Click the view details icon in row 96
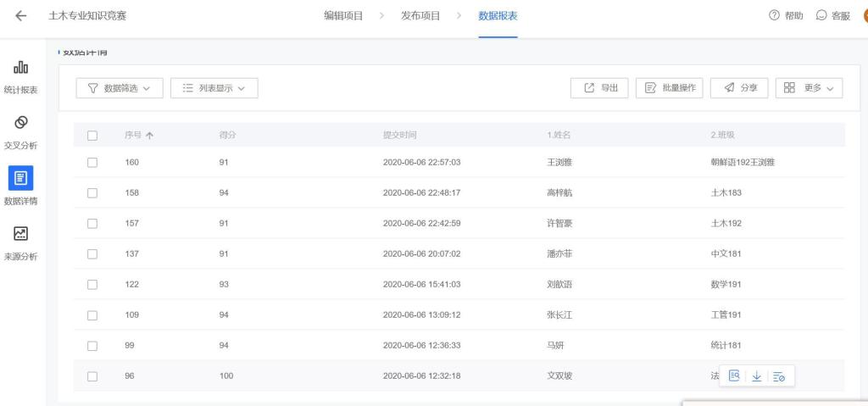 (735, 375)
